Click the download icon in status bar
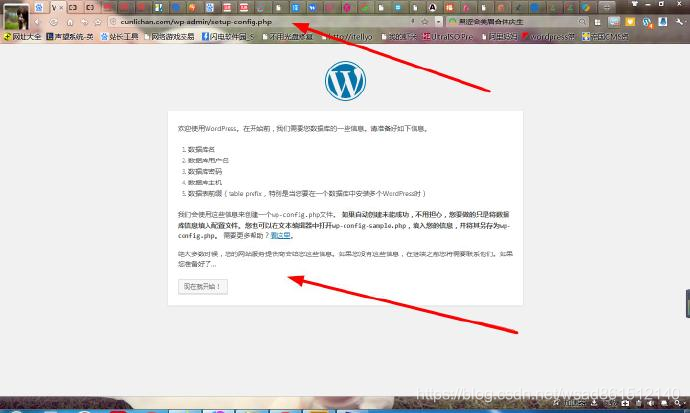Viewport: 690px width, 413px height. tap(594, 403)
